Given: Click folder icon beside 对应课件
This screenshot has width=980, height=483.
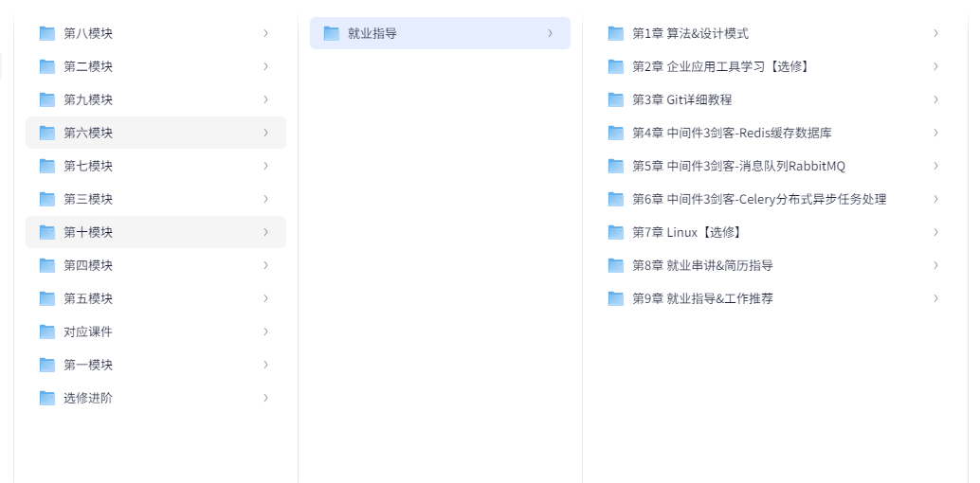Looking at the screenshot, I should tap(47, 331).
